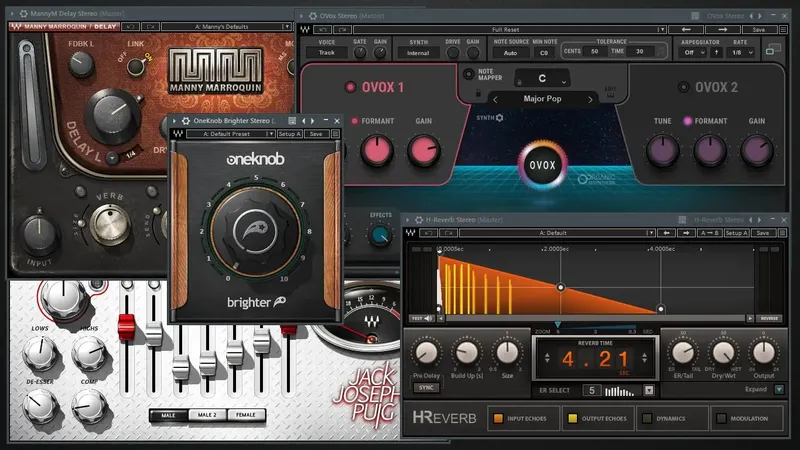This screenshot has width=800, height=450.
Task: Click H-Reverb next preset arrow
Action: point(686,233)
